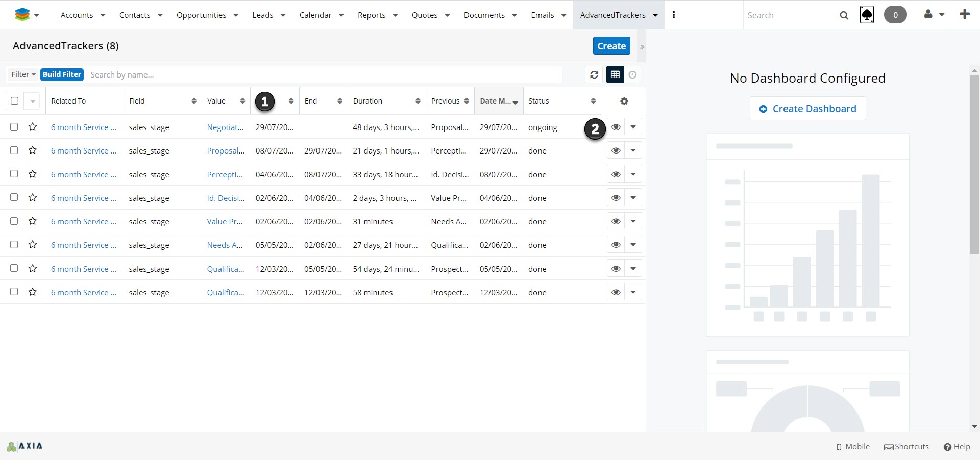
Task: Expand the Accounts menu caret
Action: [x=103, y=15]
